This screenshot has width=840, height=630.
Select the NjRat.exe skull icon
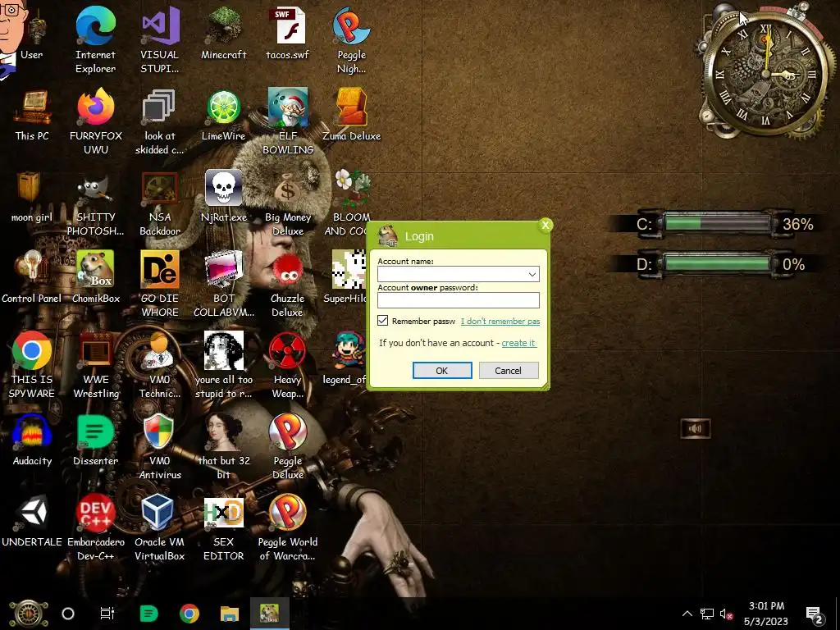coord(223,196)
